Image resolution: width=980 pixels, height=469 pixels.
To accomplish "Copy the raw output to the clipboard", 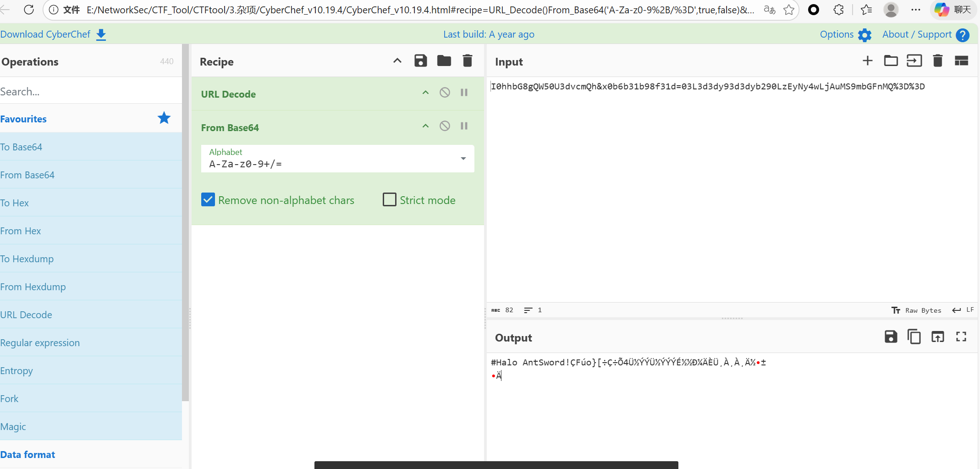I will pos(914,337).
